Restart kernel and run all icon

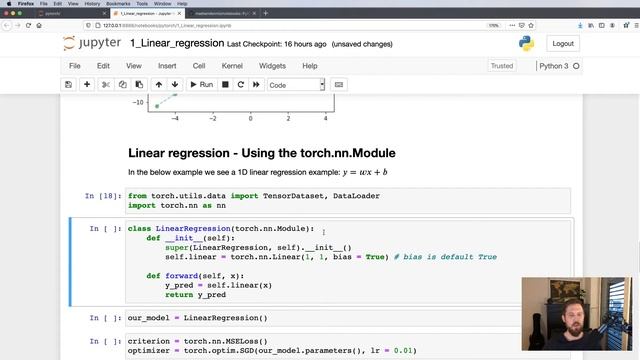coord(256,84)
